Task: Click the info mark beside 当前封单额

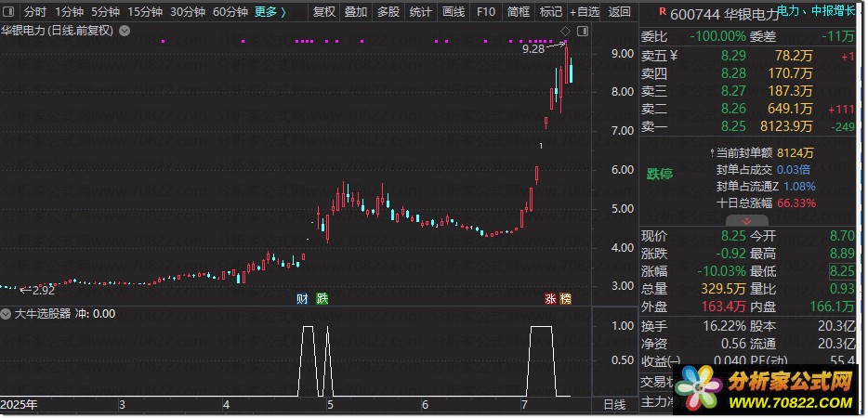Action: click(x=712, y=152)
